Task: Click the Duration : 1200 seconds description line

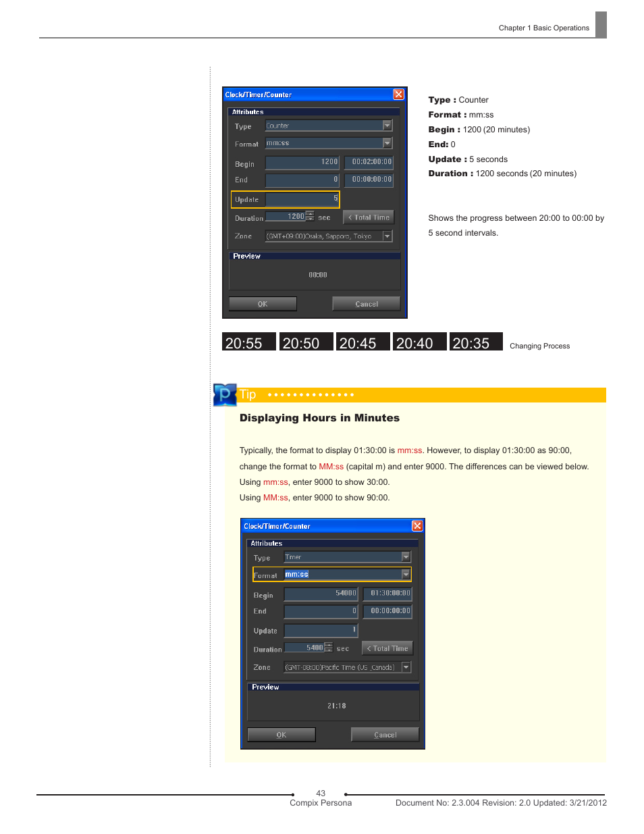Action: point(502,174)
